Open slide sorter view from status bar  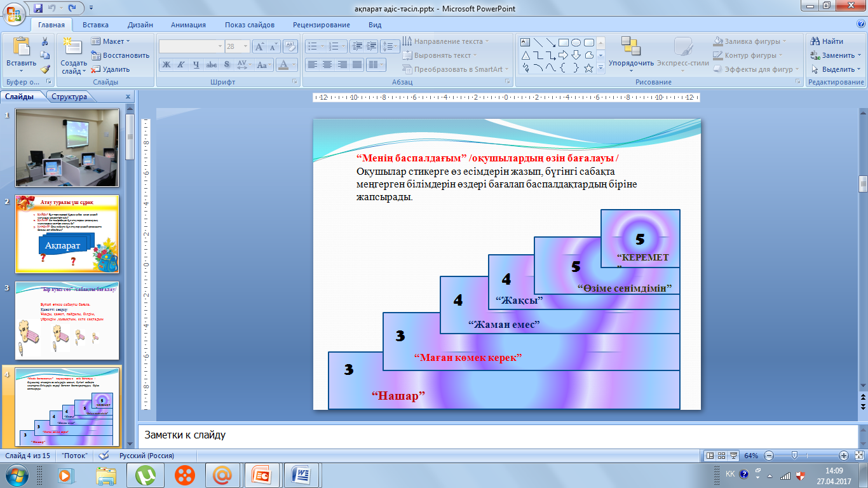coord(722,456)
